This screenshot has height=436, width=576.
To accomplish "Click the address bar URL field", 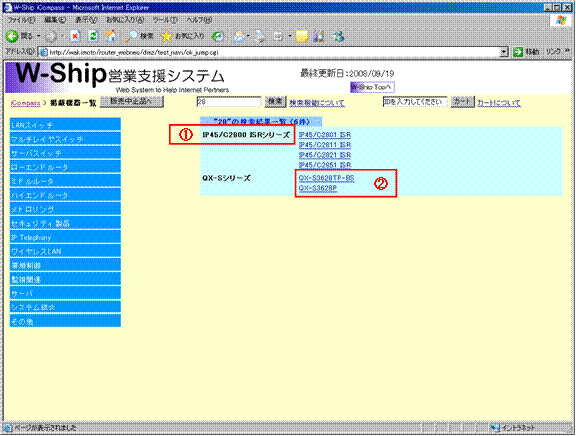I will pos(274,52).
